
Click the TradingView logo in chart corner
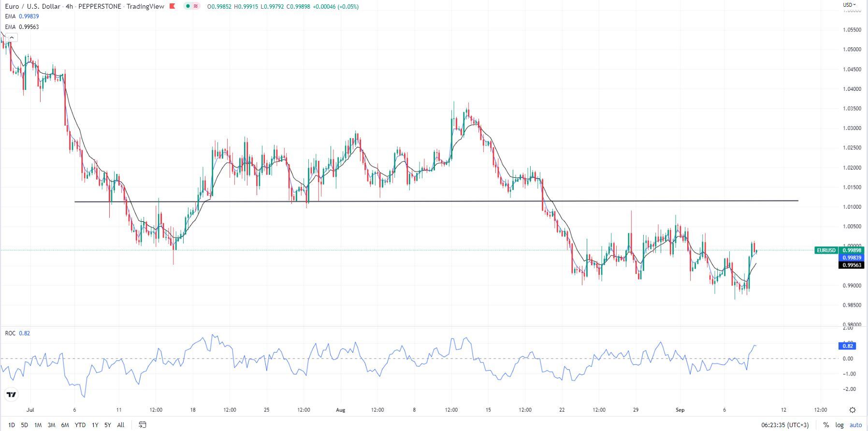pos(12,395)
